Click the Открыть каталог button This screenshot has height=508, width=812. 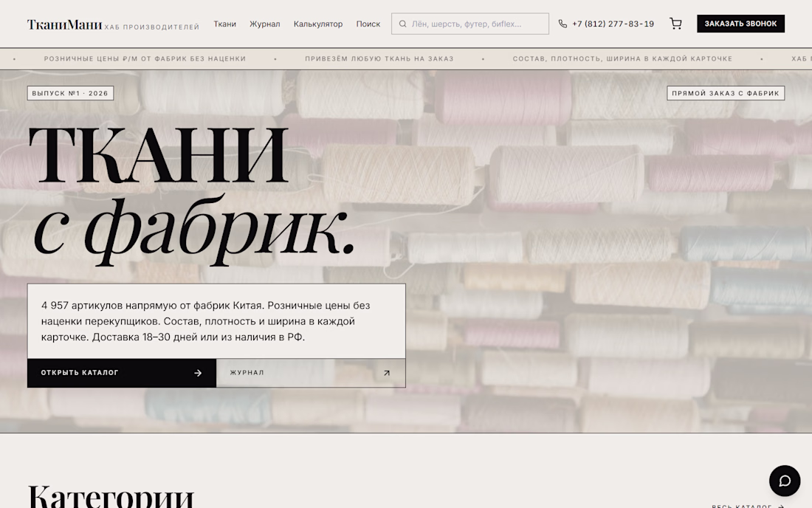[x=122, y=373]
